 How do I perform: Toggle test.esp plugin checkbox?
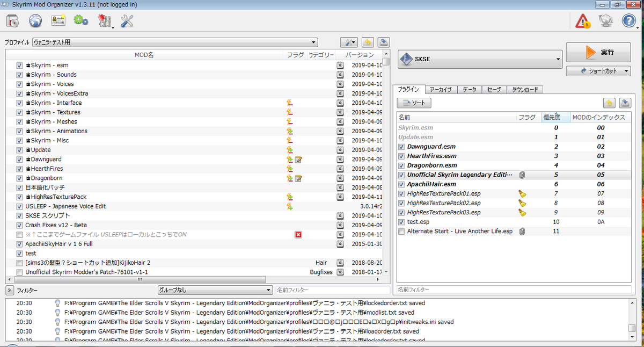401,222
